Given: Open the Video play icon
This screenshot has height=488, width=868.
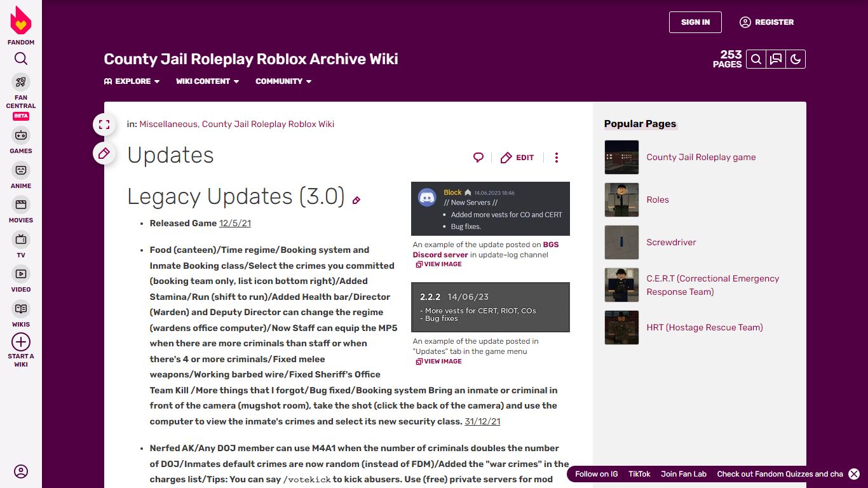Looking at the screenshot, I should 21,274.
